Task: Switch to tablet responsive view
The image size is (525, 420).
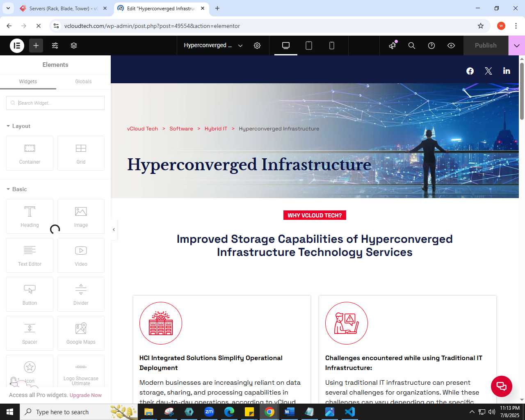Action: point(309,46)
